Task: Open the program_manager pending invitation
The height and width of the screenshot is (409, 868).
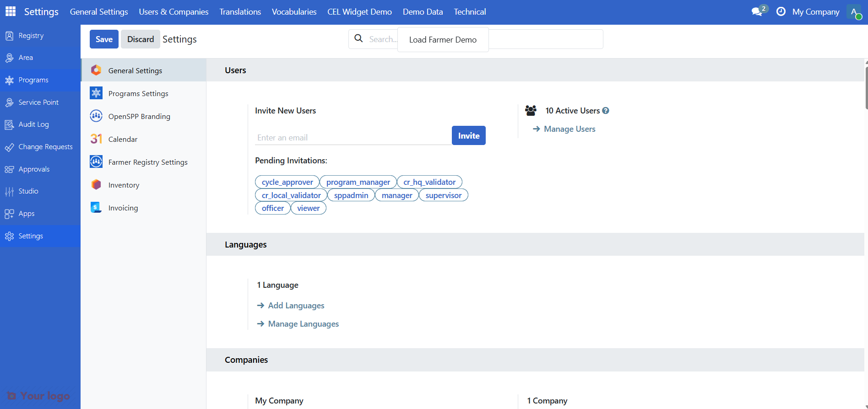Action: [358, 182]
